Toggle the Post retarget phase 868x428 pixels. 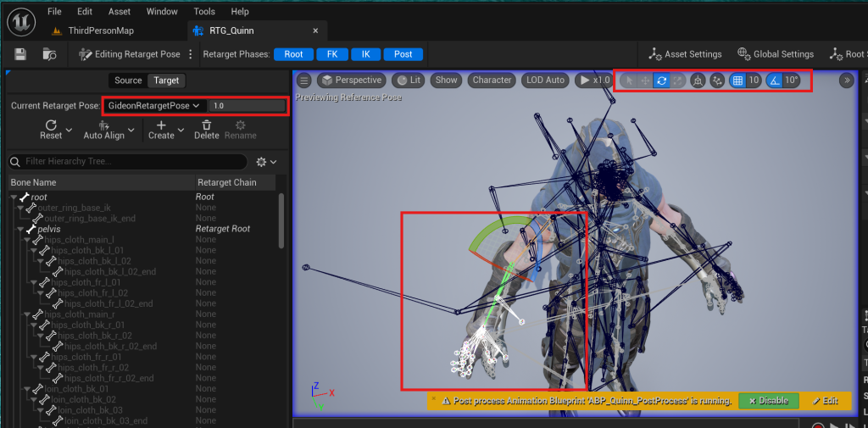403,54
